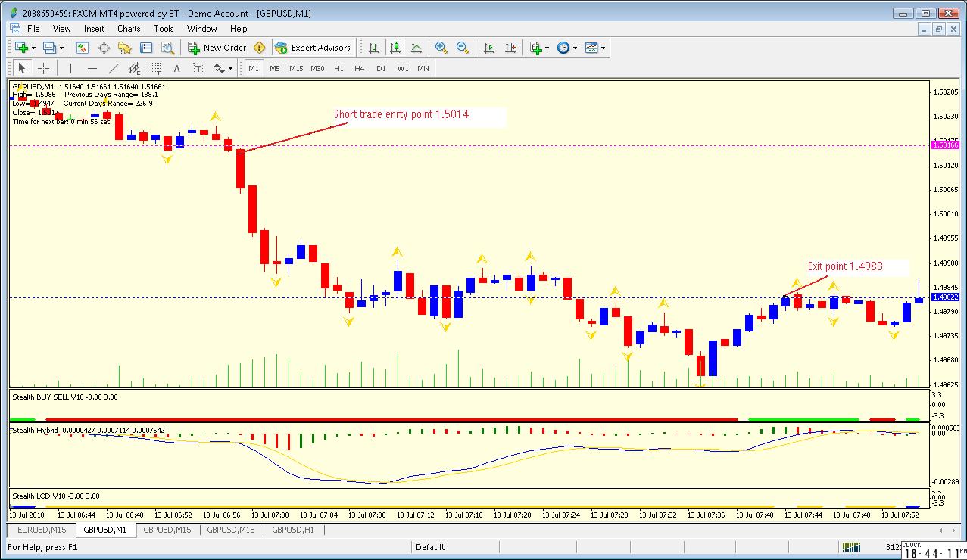Image resolution: width=967 pixels, height=560 pixels.
Task: Click the Zoom In magnifier icon
Action: click(441, 48)
